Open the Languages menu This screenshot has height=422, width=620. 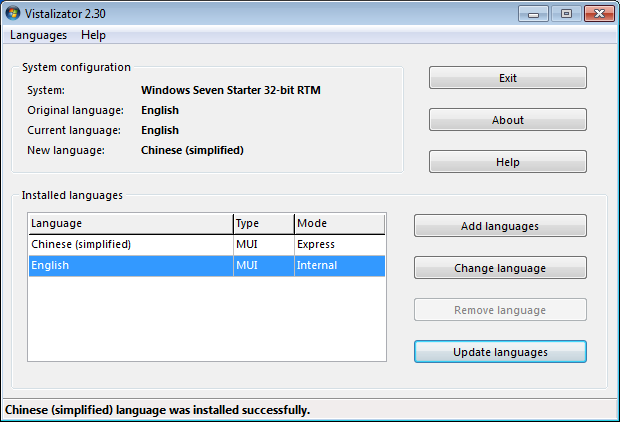pyautogui.click(x=38, y=35)
